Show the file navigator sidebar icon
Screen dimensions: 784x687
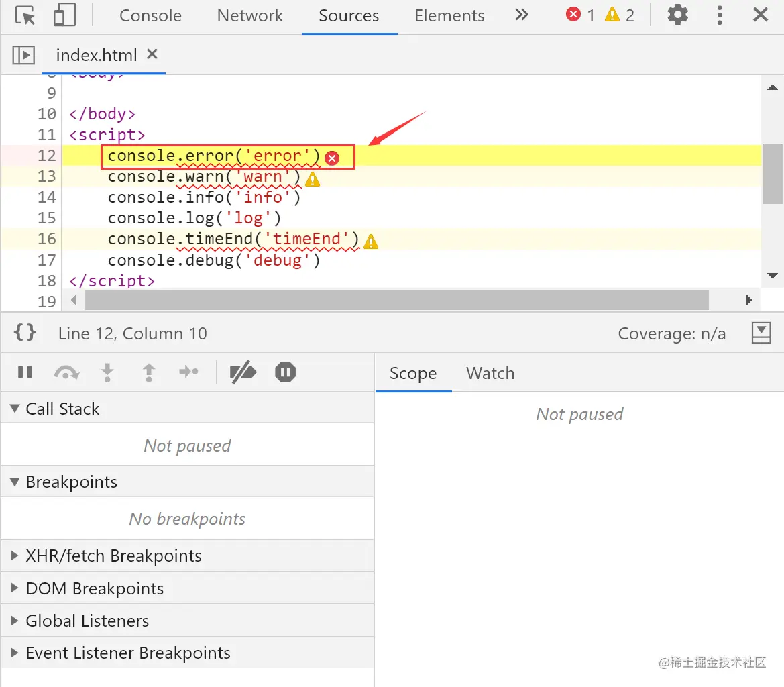[23, 55]
